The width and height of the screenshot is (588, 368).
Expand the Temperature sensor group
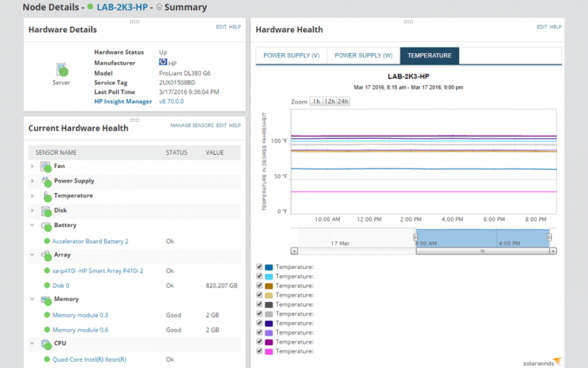(32, 195)
